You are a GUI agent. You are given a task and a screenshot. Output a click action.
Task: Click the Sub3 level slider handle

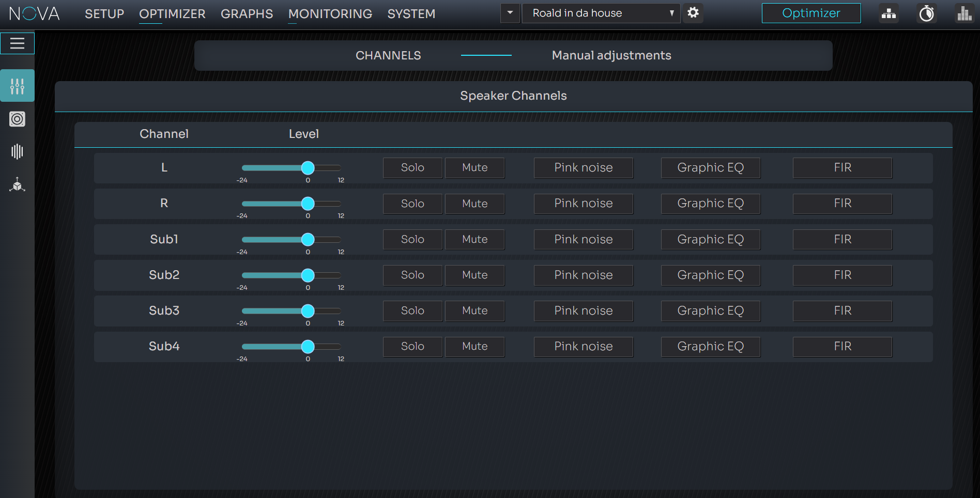click(x=308, y=311)
